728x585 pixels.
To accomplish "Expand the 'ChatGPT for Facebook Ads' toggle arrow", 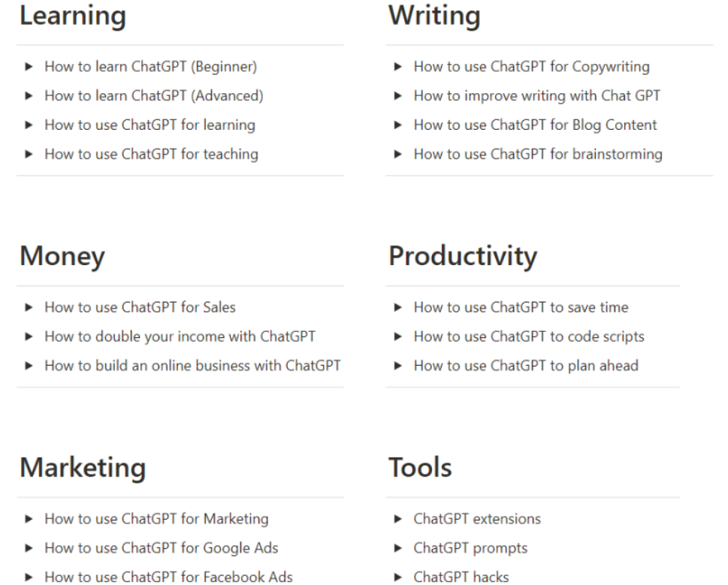I will pyautogui.click(x=29, y=577).
